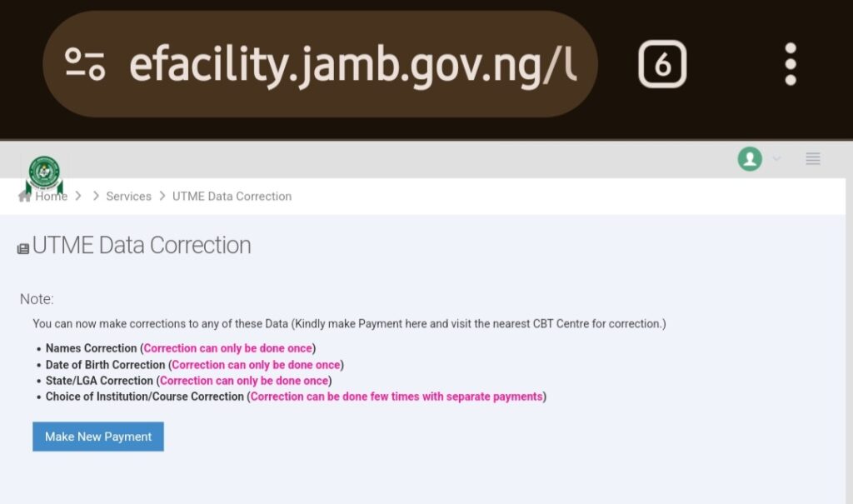Open the hamburger navigation menu
The width and height of the screenshot is (853, 504).
813,158
